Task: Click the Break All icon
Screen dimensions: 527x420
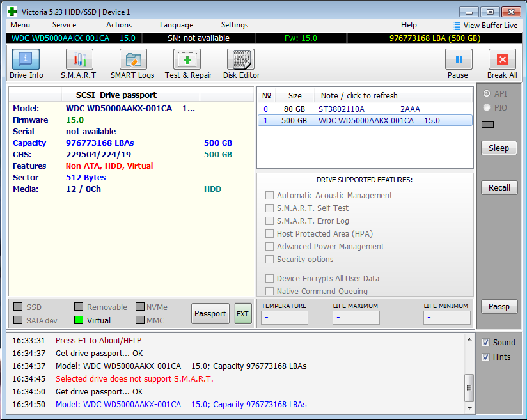Action: pos(501,59)
